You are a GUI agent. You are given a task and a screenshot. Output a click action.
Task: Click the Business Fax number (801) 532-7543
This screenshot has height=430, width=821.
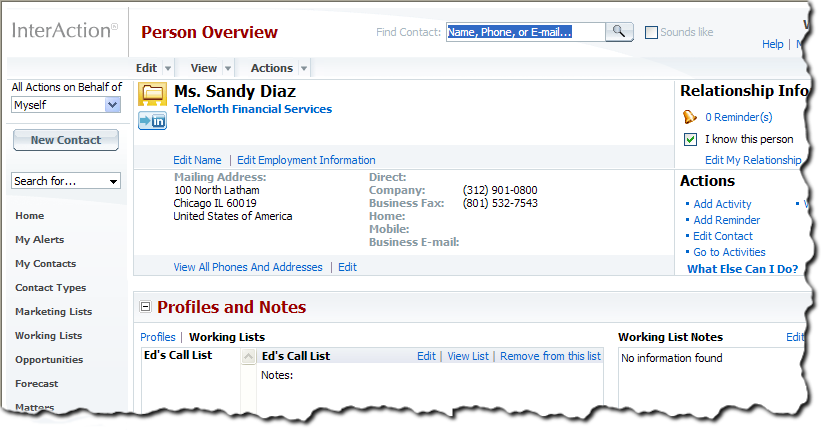tap(500, 203)
